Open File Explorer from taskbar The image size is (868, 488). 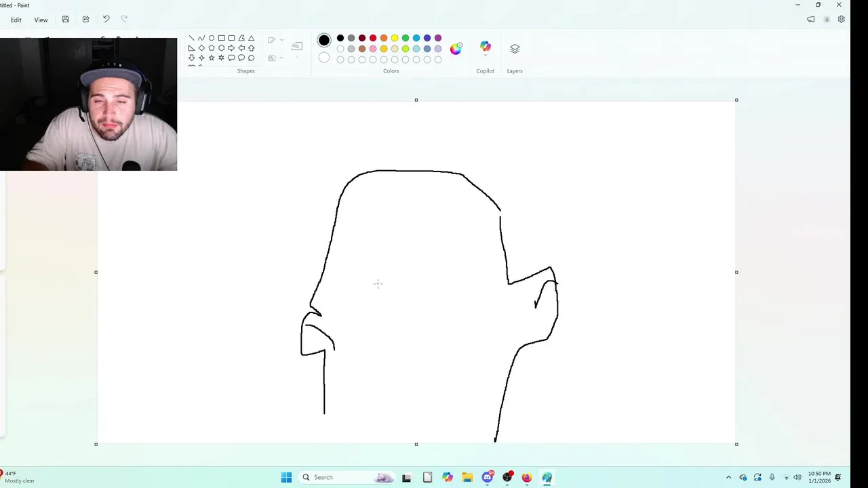click(x=467, y=477)
